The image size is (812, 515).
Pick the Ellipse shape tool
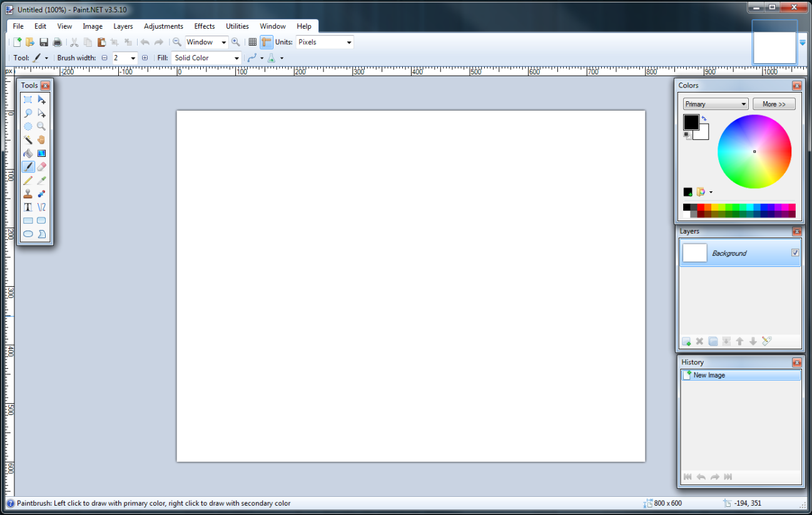tap(28, 234)
